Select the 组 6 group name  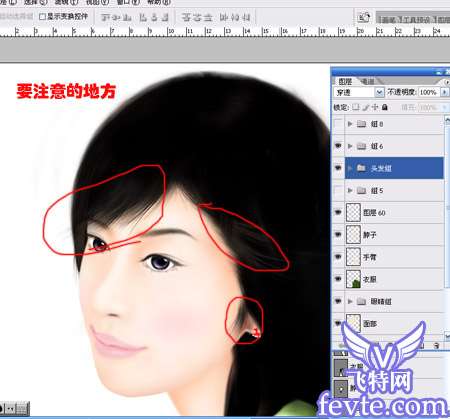(377, 146)
